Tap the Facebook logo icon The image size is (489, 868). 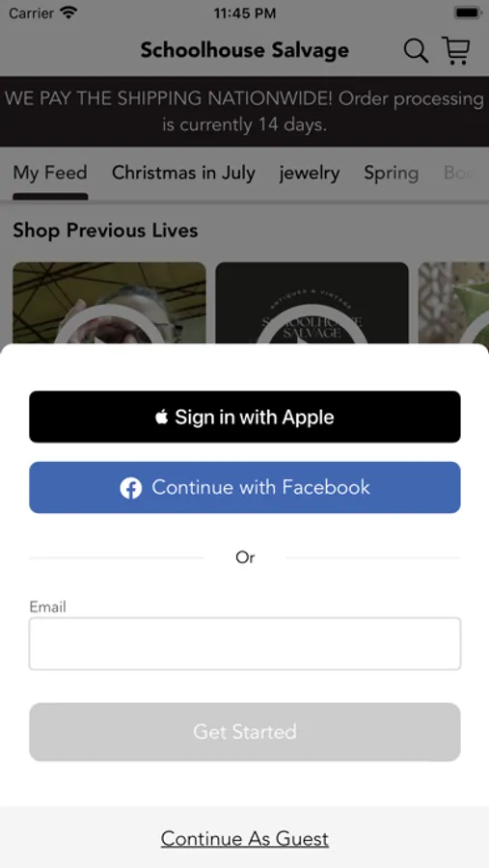pos(131,488)
